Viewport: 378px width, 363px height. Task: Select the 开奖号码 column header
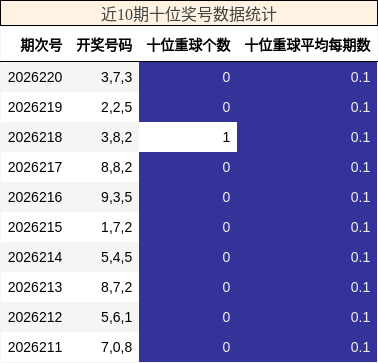pos(104,45)
